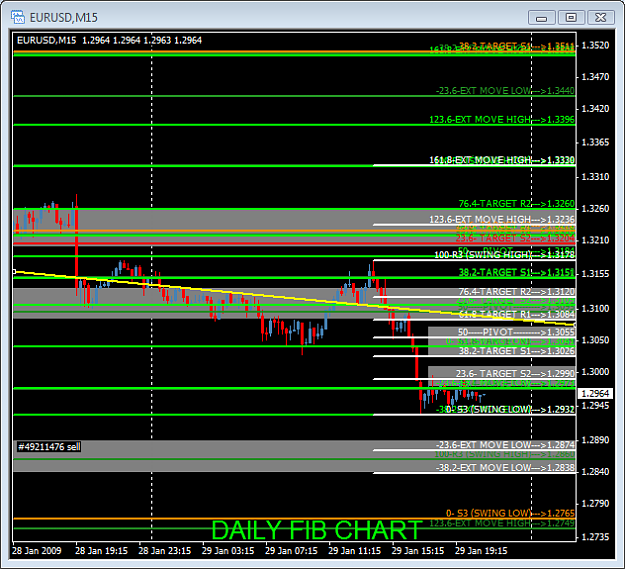Select the 100-R3 (SWING HIGH) 1.3178 label

tap(504, 255)
